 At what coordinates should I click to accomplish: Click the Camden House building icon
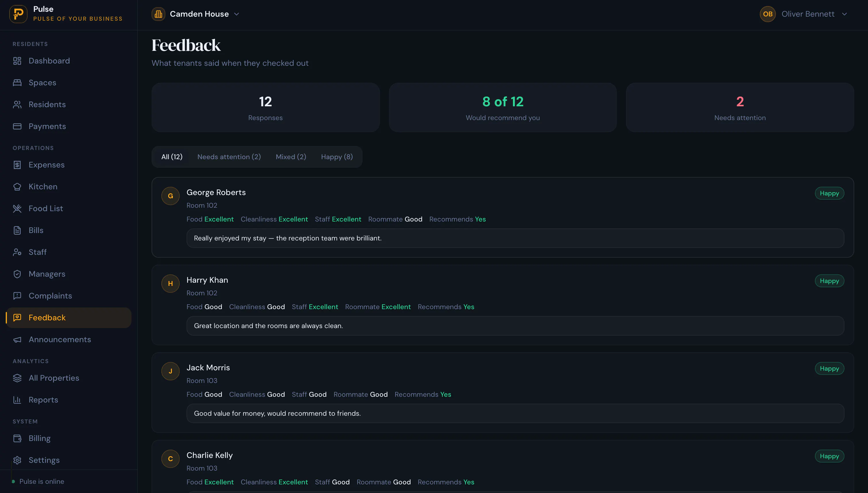pos(158,14)
